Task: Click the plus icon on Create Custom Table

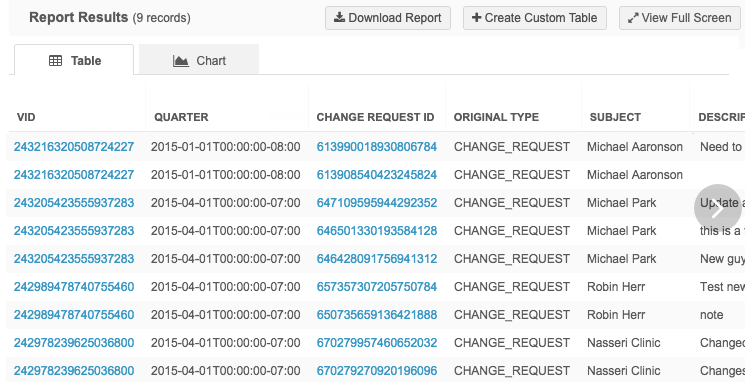Action: 476,18
